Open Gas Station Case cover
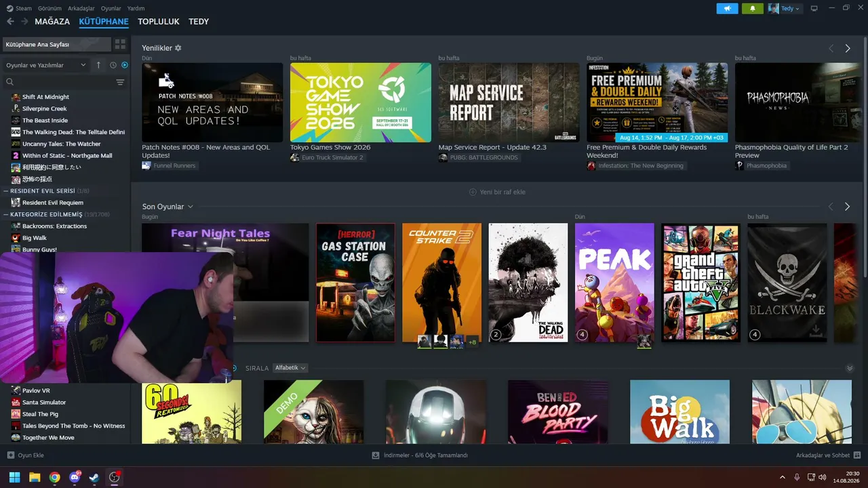 point(355,283)
